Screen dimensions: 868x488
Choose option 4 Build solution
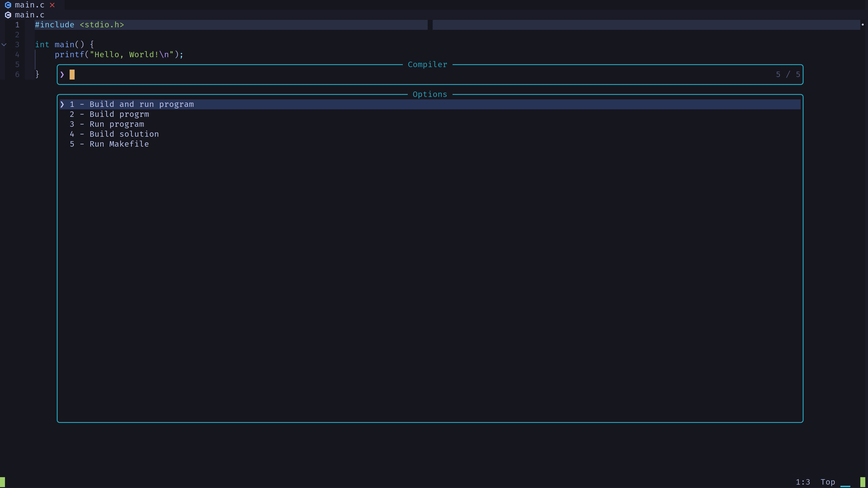[124, 134]
